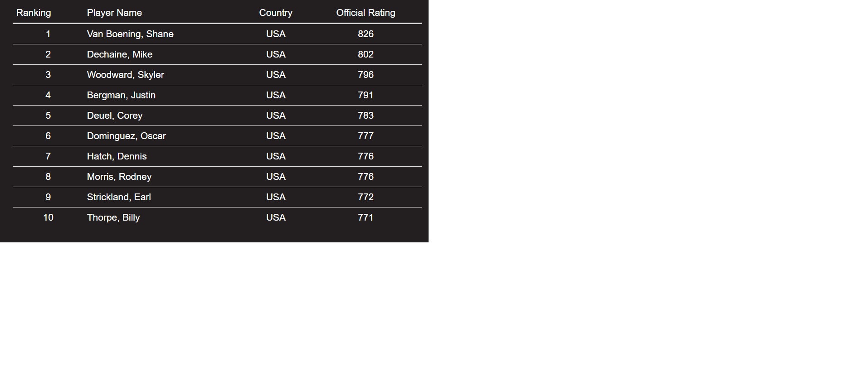The image size is (868, 381).
Task: Click the Player Name column header
Action: click(x=114, y=13)
